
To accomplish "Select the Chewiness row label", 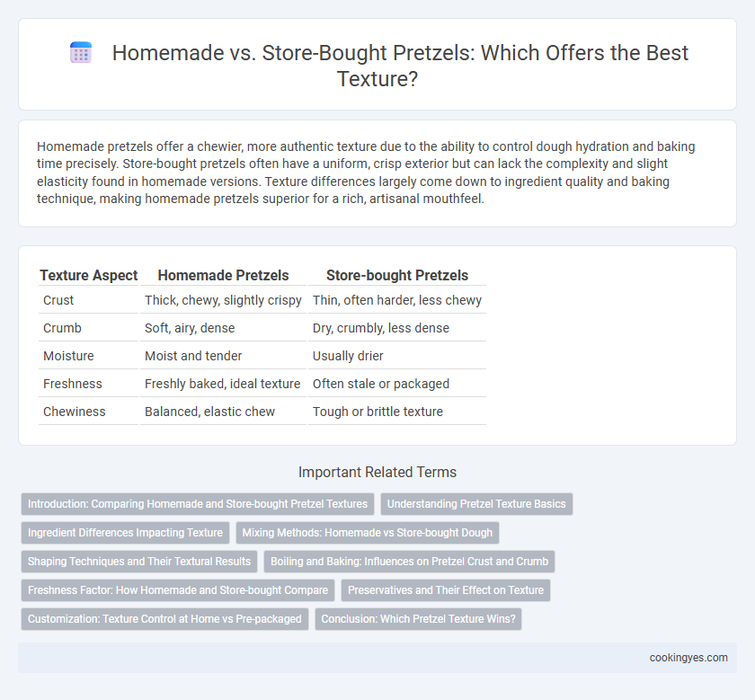I will (x=74, y=412).
